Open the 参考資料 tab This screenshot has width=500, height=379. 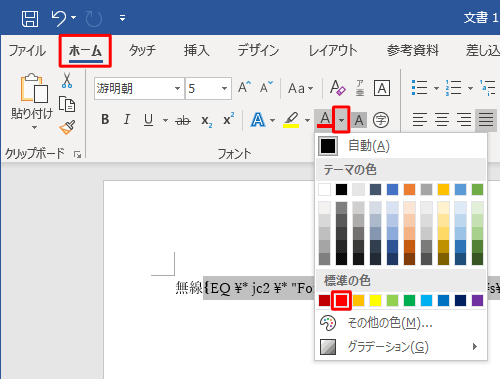[413, 51]
